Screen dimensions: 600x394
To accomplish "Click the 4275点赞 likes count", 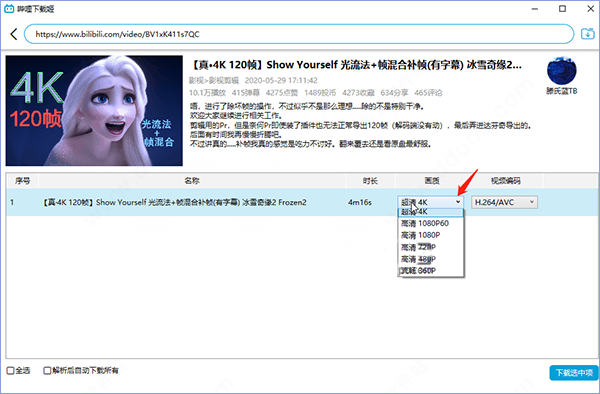I will tap(282, 93).
